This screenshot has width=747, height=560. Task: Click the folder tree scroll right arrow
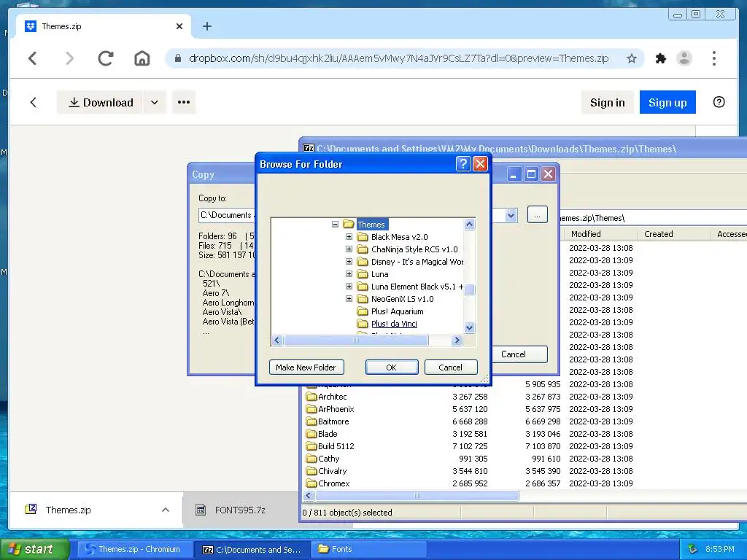pyautogui.click(x=457, y=340)
